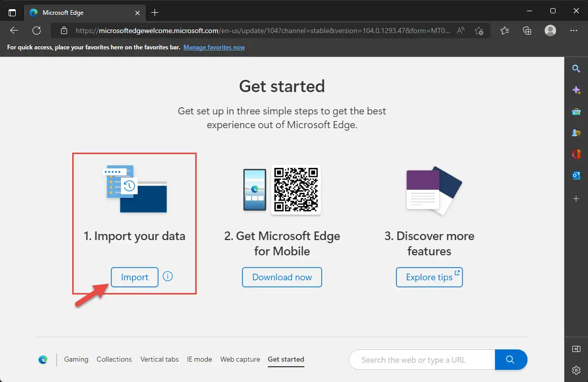This screenshot has width=588, height=382.
Task: Click the blue search button
Action: coord(511,360)
